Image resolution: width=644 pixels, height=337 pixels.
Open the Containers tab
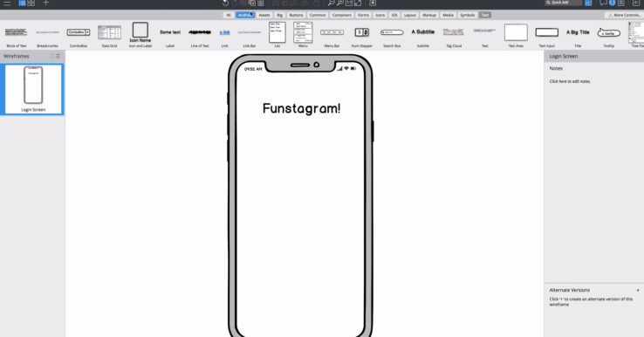point(342,15)
